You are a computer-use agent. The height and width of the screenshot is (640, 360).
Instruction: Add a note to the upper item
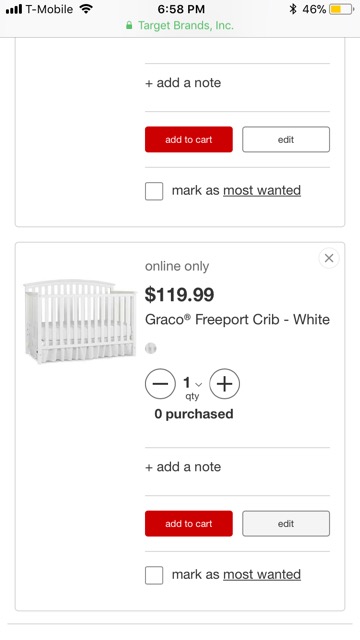[183, 82]
